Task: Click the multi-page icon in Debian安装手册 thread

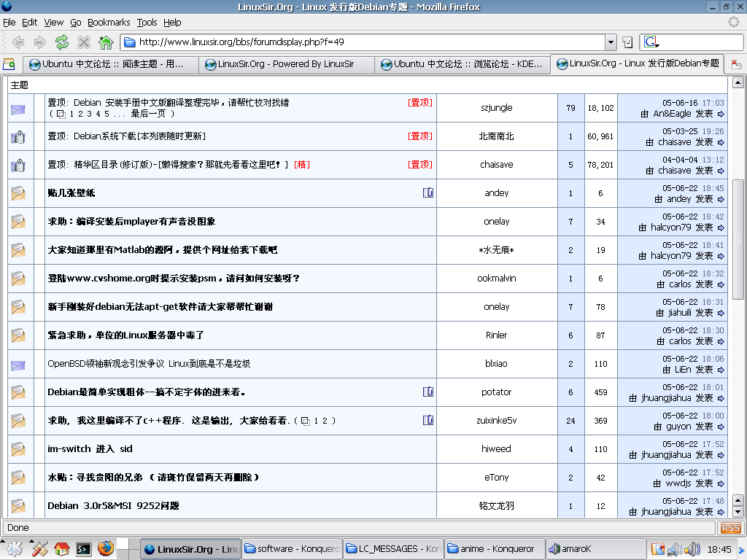Action: click(61, 114)
